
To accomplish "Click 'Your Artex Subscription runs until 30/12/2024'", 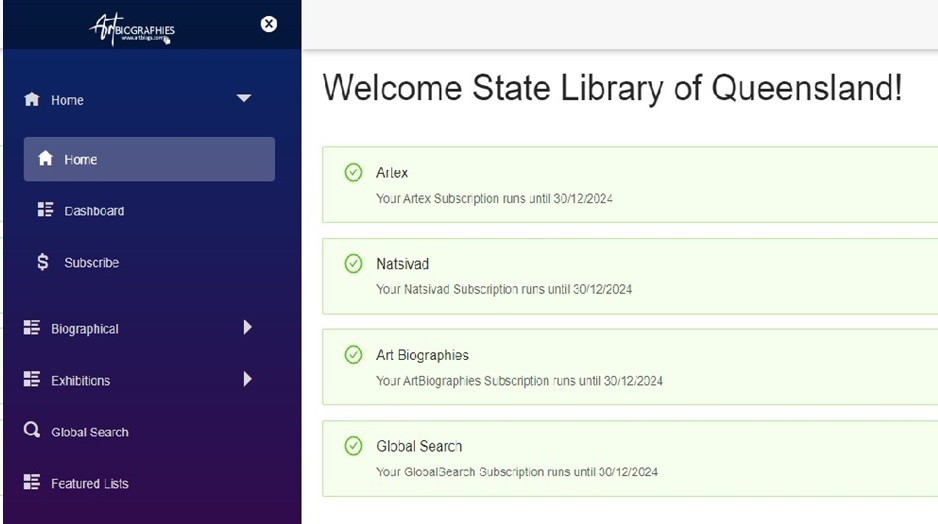I will tap(494, 199).
